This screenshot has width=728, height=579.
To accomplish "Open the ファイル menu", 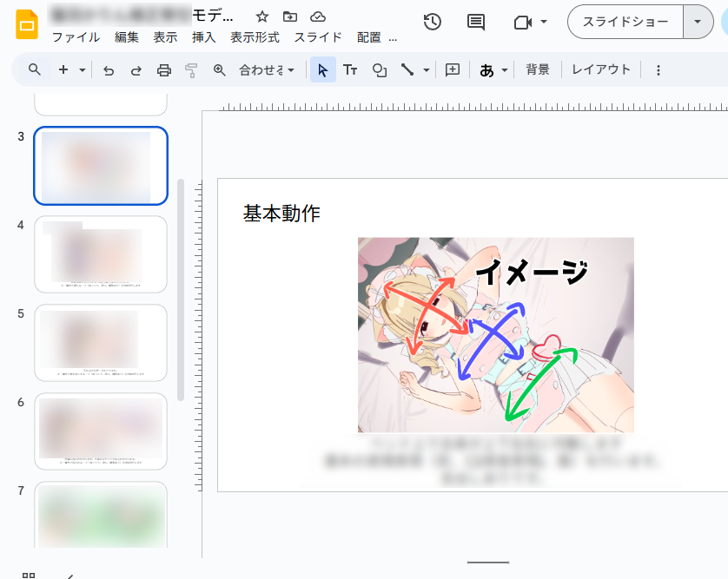I will click(76, 37).
